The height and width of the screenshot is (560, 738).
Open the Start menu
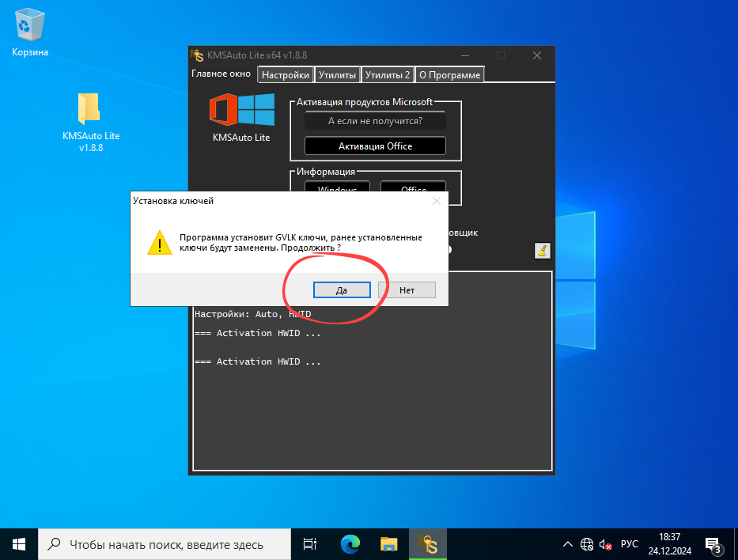click(x=18, y=544)
